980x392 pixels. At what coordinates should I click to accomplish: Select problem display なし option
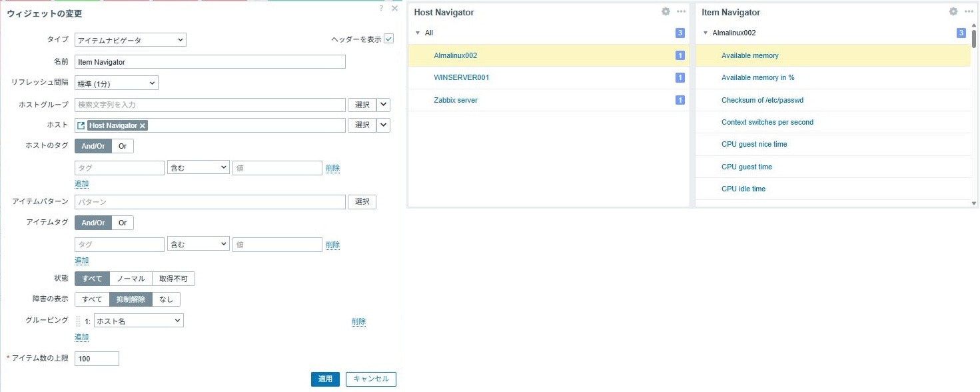pos(166,299)
